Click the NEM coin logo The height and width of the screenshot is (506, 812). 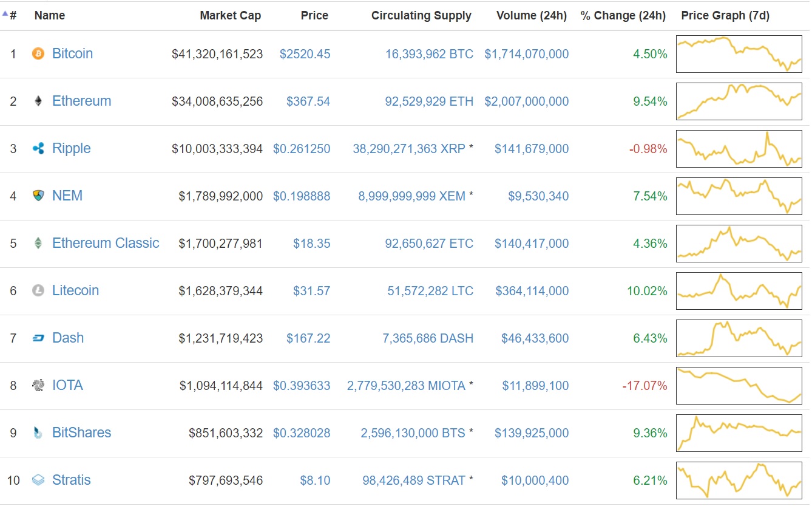click(38, 196)
